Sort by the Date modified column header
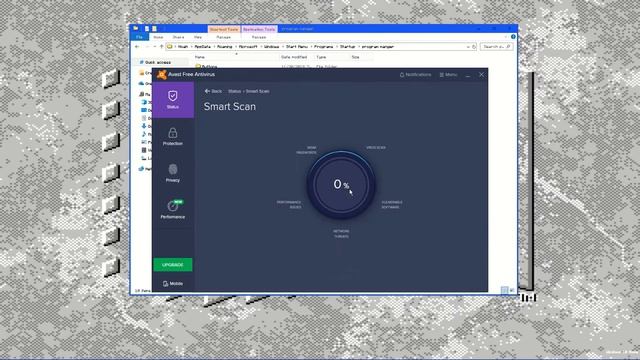This screenshot has height=360, width=640. (x=294, y=57)
